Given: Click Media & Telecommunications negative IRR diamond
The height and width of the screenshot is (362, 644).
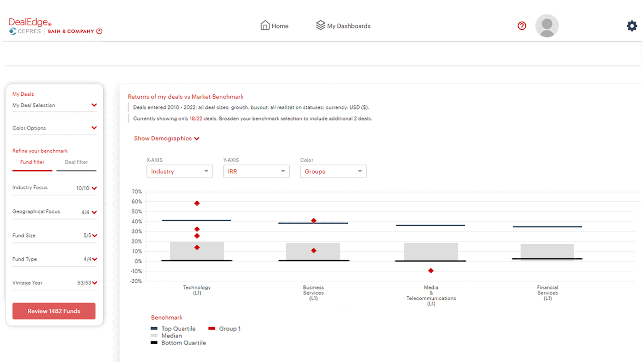Looking at the screenshot, I should 431,271.
